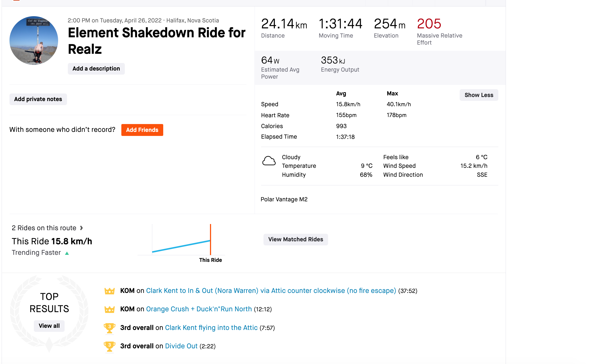Click the trophy icon next to Divide Out
The width and height of the screenshot is (594, 364).
coord(109,346)
